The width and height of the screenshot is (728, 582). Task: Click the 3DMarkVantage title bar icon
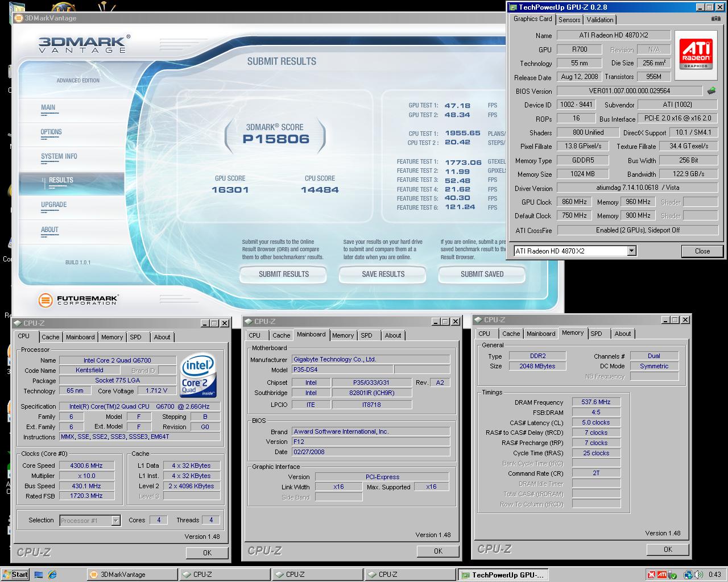(x=19, y=18)
